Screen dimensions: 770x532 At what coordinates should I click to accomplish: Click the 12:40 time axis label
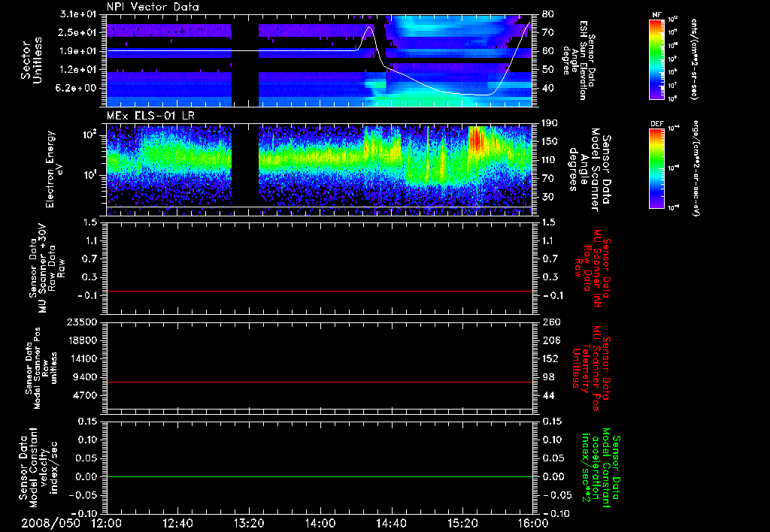coord(177,523)
